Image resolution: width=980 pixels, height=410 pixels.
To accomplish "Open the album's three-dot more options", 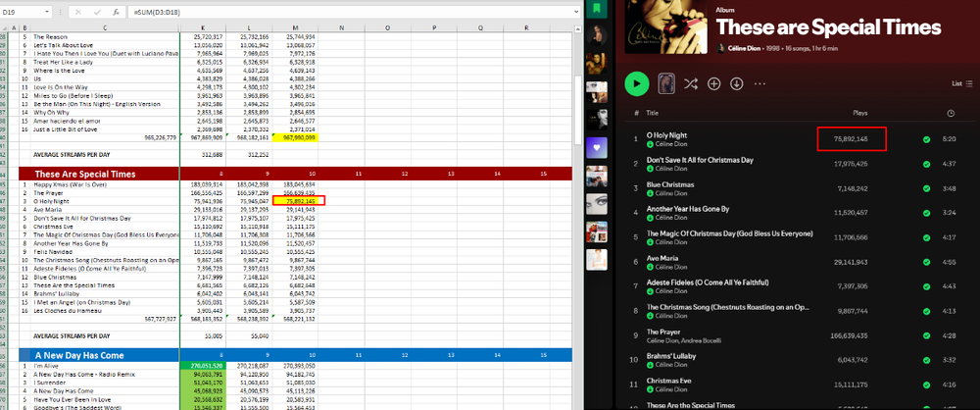I will (760, 84).
